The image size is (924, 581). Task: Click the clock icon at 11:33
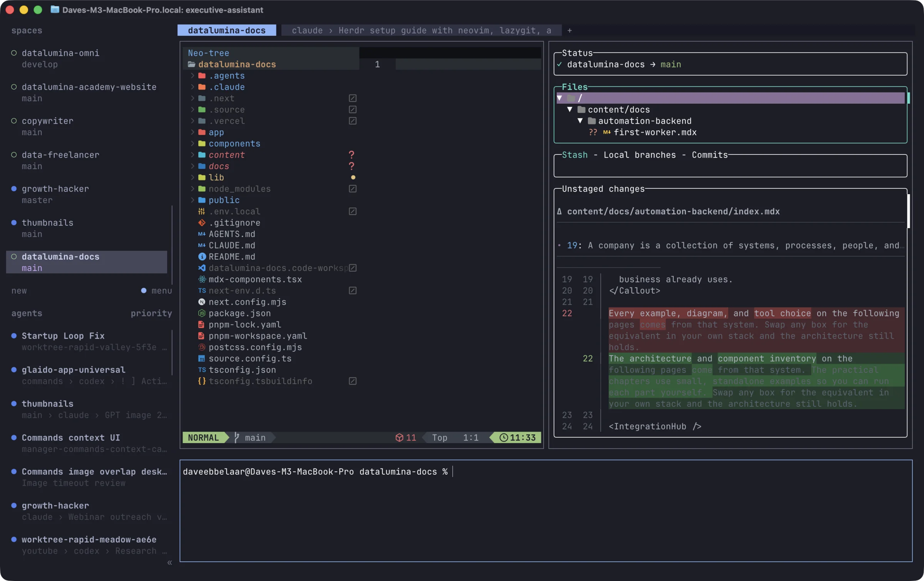[x=504, y=438]
